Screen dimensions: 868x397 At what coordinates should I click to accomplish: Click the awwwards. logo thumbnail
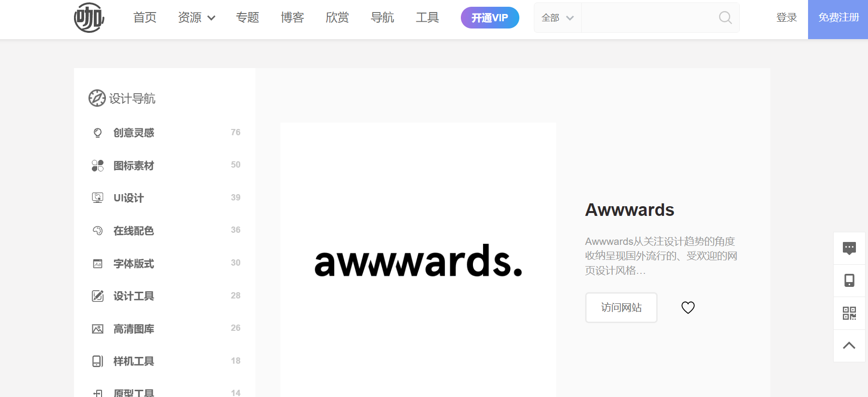[418, 260]
